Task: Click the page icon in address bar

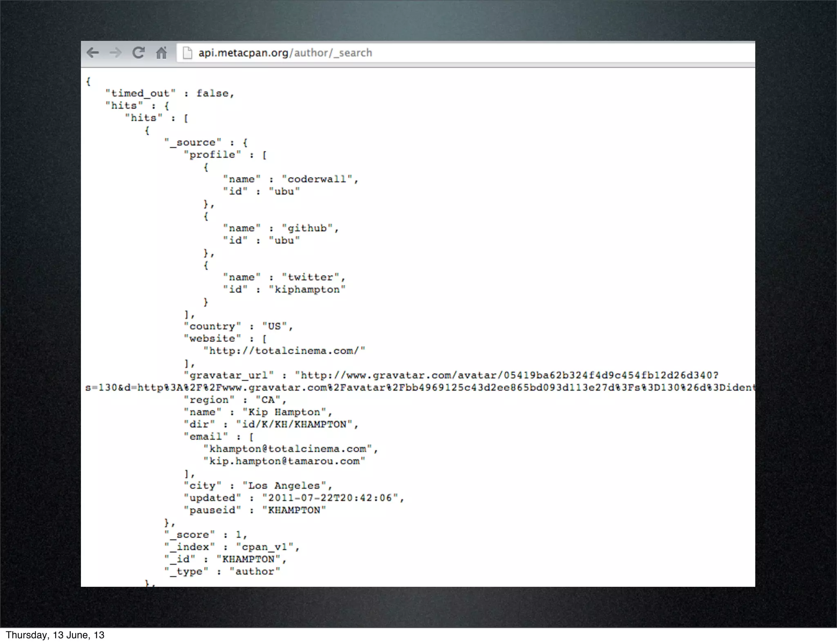Action: [x=187, y=53]
